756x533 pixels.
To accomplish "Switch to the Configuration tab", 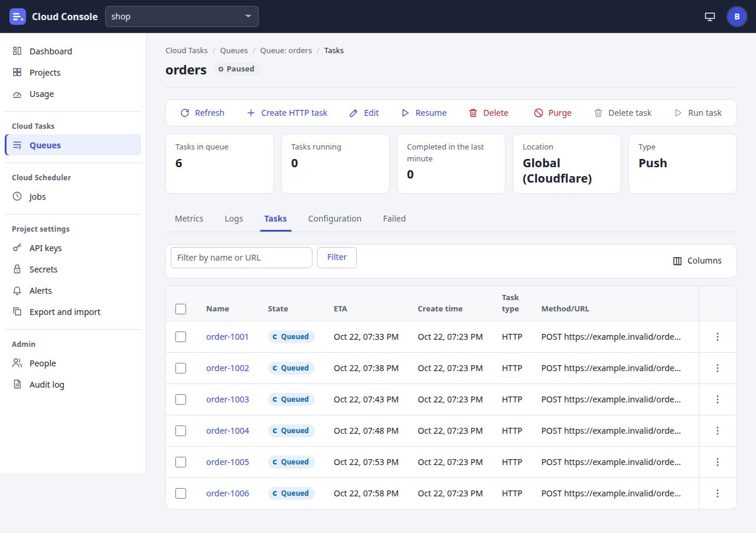I will click(335, 219).
